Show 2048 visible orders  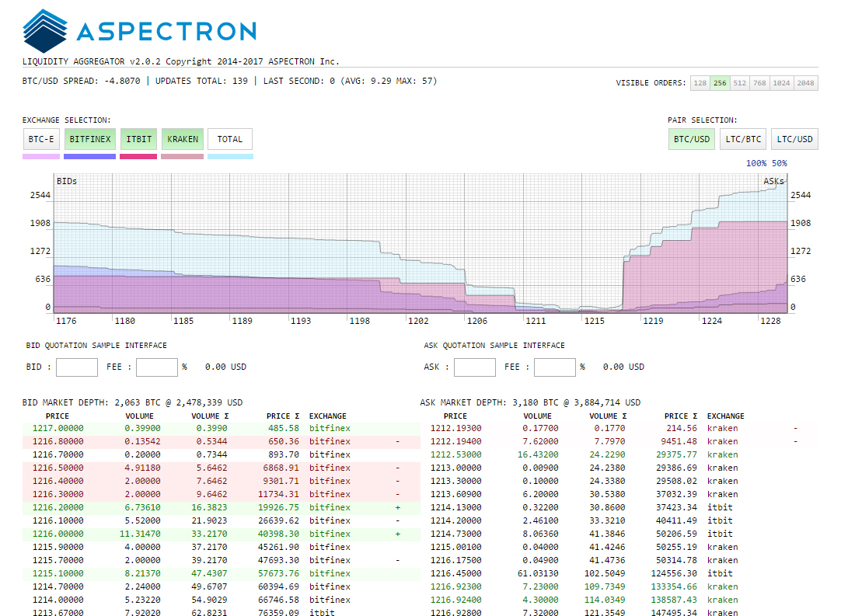pos(805,83)
